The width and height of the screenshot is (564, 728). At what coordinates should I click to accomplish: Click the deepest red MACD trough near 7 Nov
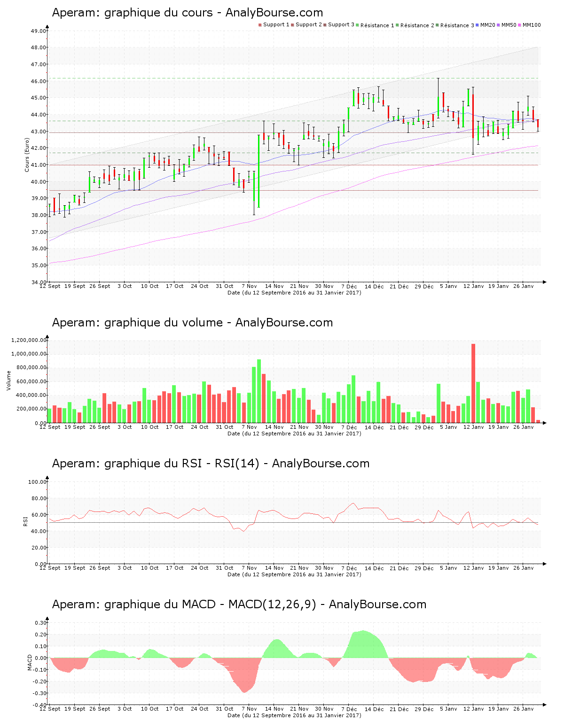[244, 676]
